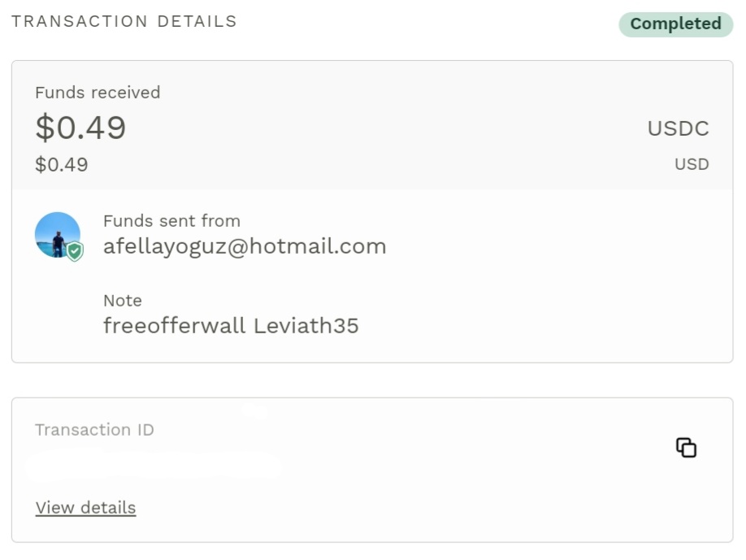Click the sender's profile avatar

click(58, 235)
